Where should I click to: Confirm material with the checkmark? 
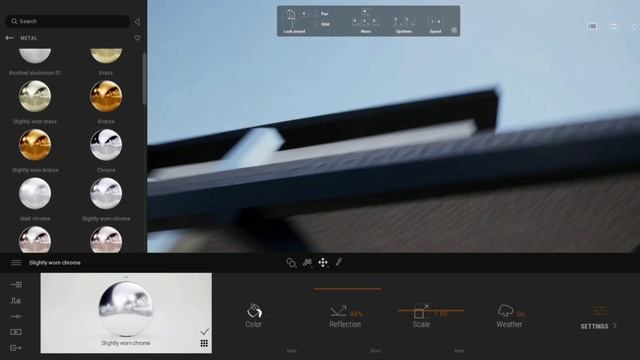[204, 331]
